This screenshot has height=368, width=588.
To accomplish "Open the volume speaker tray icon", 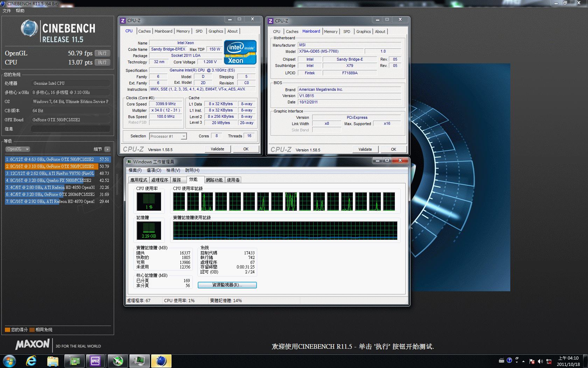I will [540, 361].
